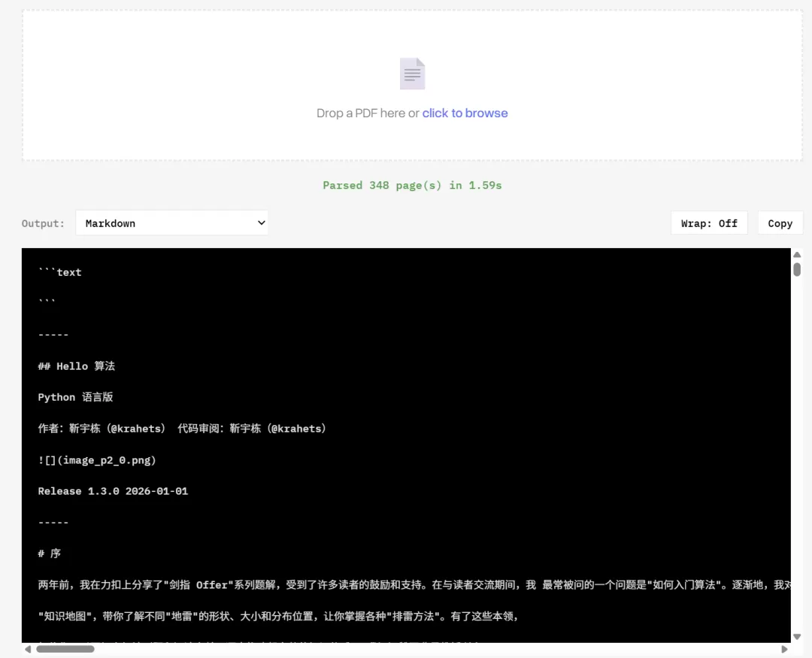The height and width of the screenshot is (658, 812).
Task: Click the '## Hello 算法' heading line
Action: [77, 366]
